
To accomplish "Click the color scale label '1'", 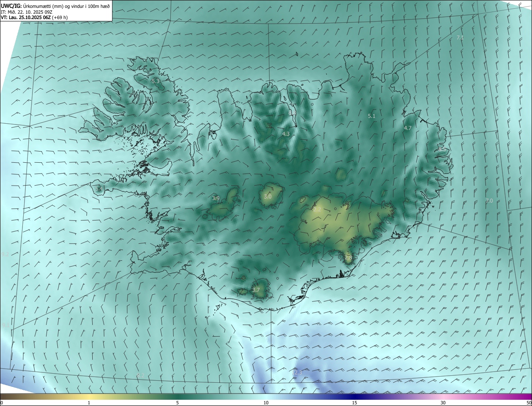I will [x=89, y=403].
